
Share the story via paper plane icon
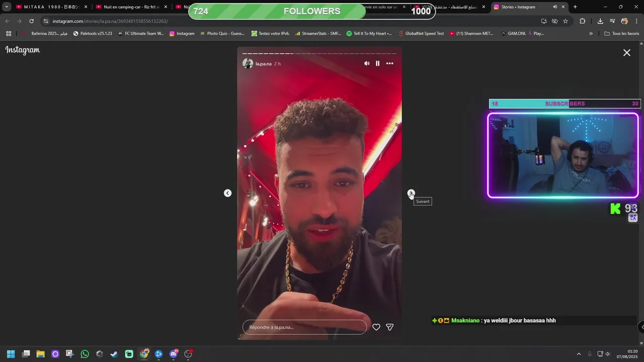[x=389, y=327]
